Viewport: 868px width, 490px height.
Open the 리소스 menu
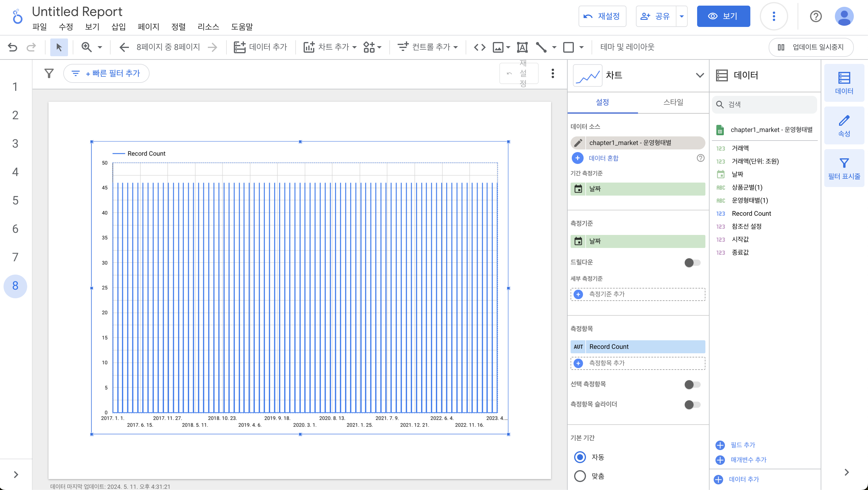(208, 27)
